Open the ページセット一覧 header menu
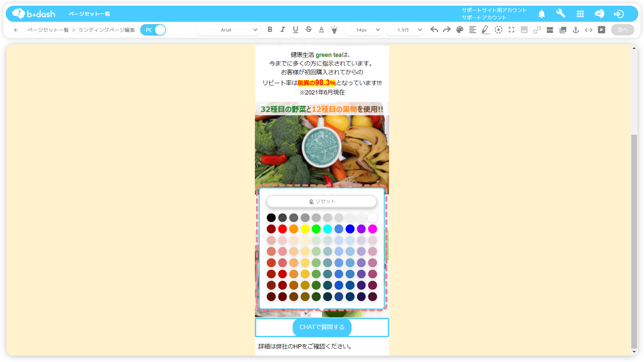The image size is (644, 362). pyautogui.click(x=90, y=14)
